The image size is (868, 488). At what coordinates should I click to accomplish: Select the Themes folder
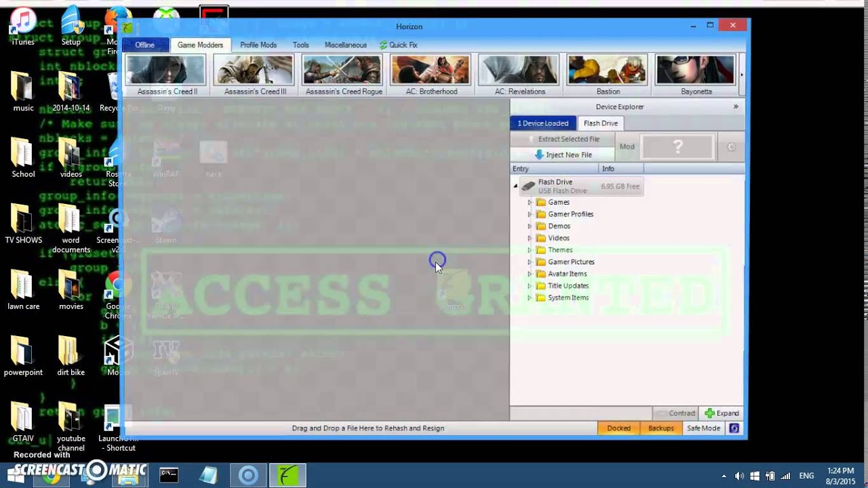coord(554,250)
